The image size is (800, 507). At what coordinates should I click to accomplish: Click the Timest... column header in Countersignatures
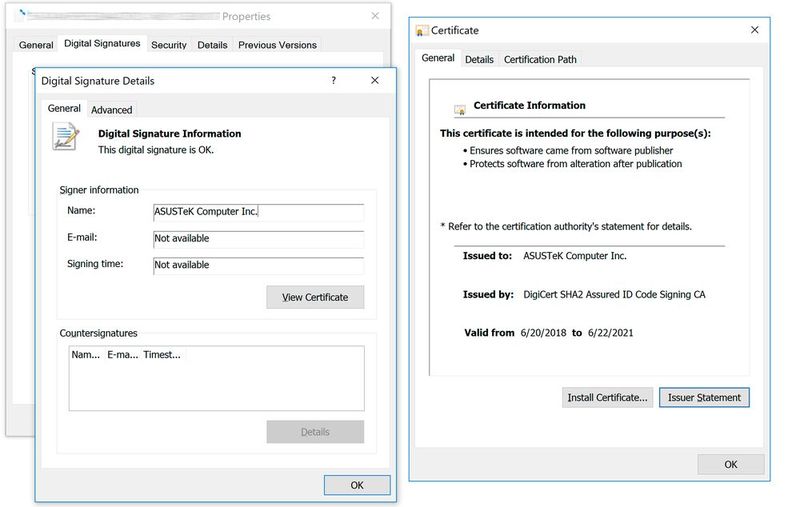[162, 354]
